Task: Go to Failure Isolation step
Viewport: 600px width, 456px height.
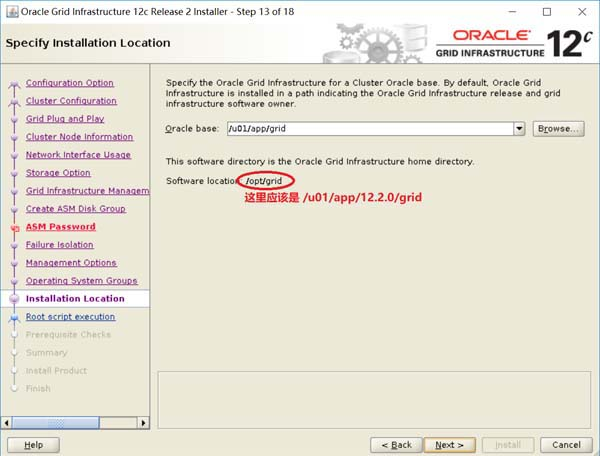Action: 60,245
